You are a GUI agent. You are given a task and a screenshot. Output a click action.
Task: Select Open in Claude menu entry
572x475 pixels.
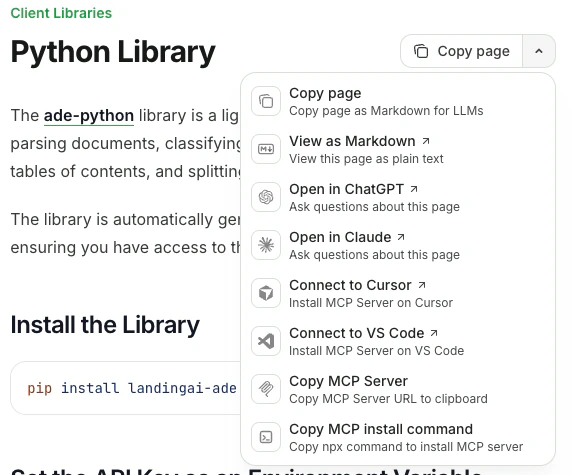tap(398, 245)
